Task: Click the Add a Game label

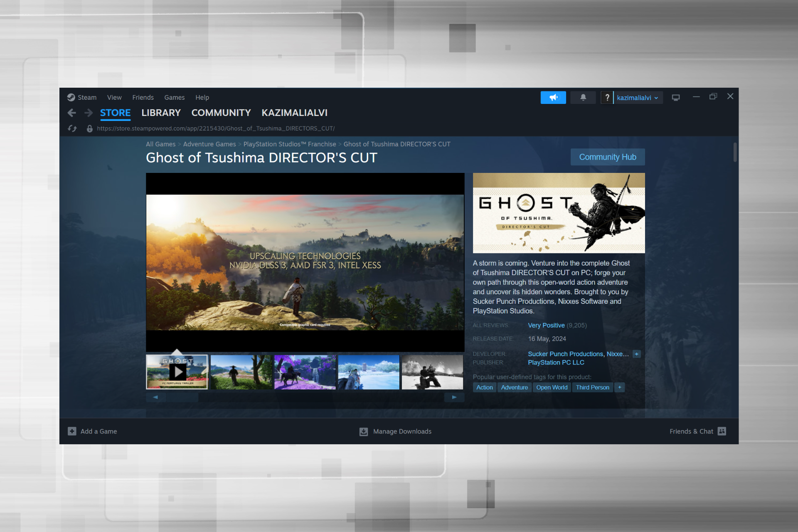Action: [99, 431]
